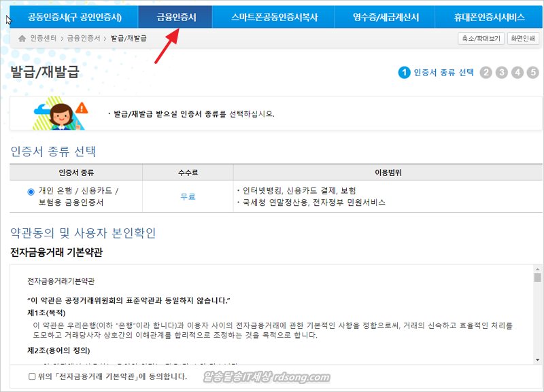Click the 인증센터 breadcrumb link

tap(44, 39)
